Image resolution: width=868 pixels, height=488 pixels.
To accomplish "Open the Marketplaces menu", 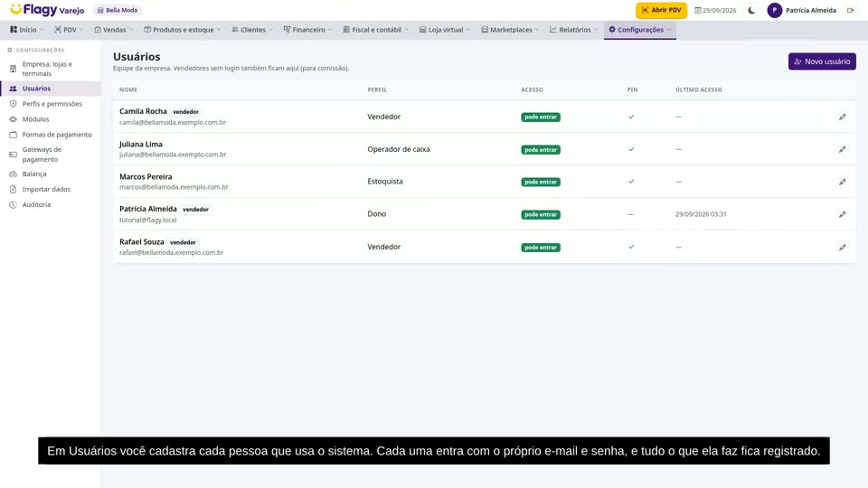I will (510, 30).
